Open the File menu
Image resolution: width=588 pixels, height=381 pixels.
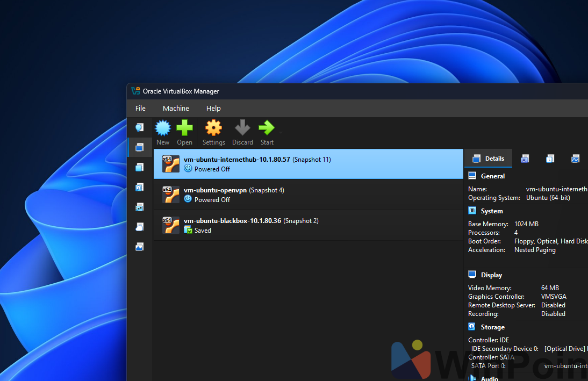click(x=140, y=108)
